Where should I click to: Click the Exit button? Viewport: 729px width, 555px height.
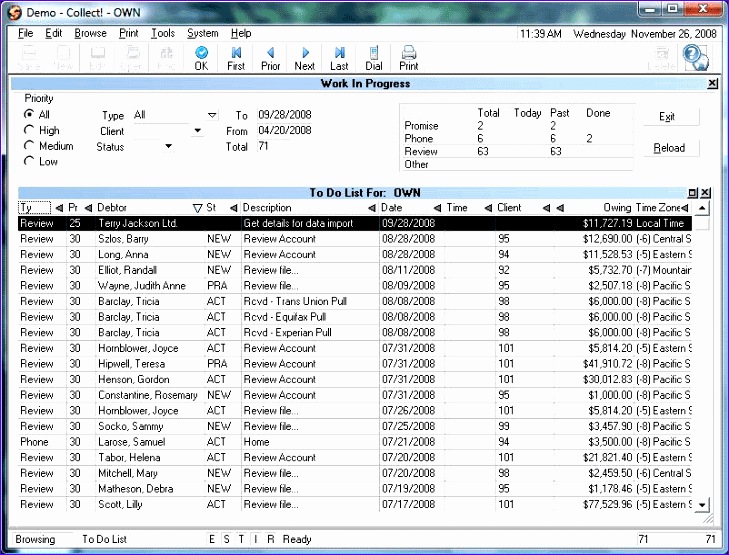668,117
